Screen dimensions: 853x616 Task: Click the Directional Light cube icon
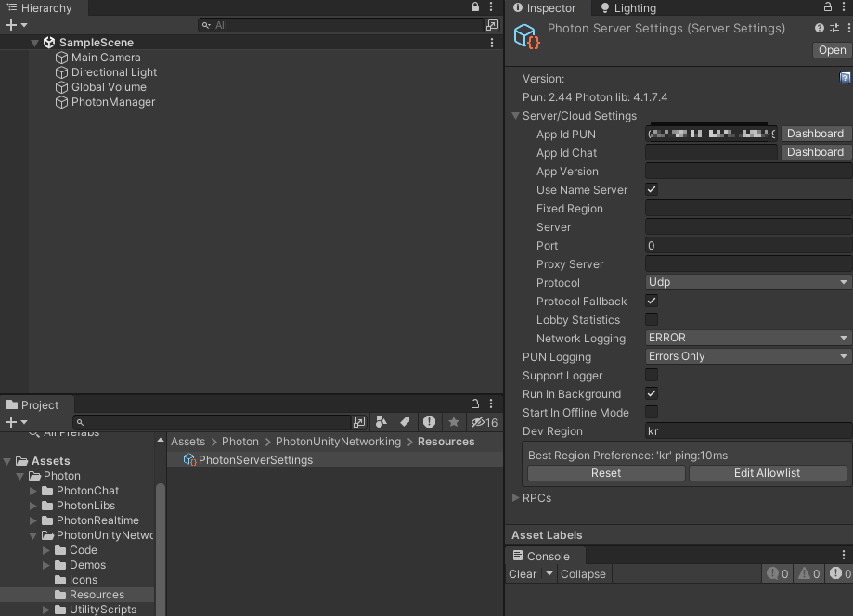tap(61, 72)
